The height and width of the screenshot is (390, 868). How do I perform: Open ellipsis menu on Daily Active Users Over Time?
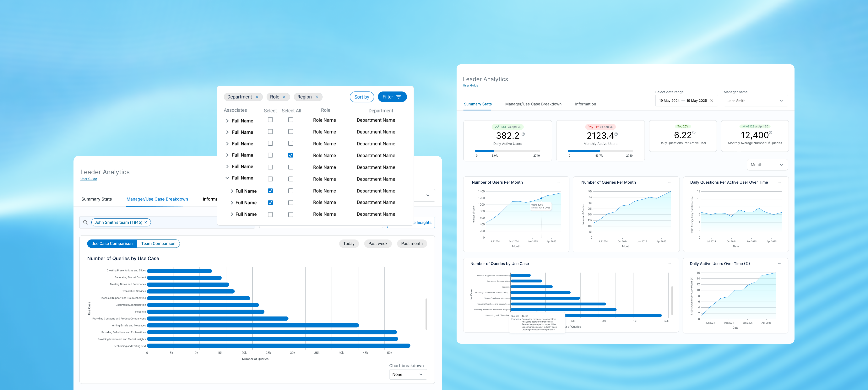coord(779,264)
